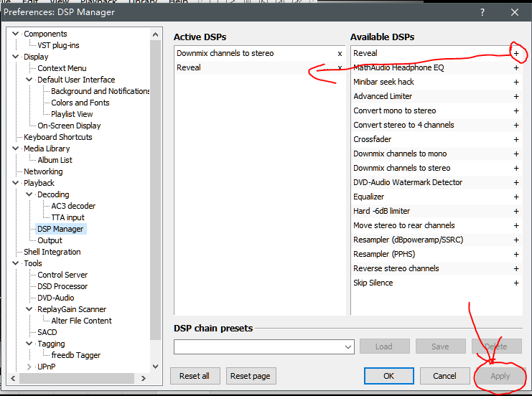Viewport: 532px width, 396px height.
Task: Click the Cancel button
Action: click(x=444, y=376)
